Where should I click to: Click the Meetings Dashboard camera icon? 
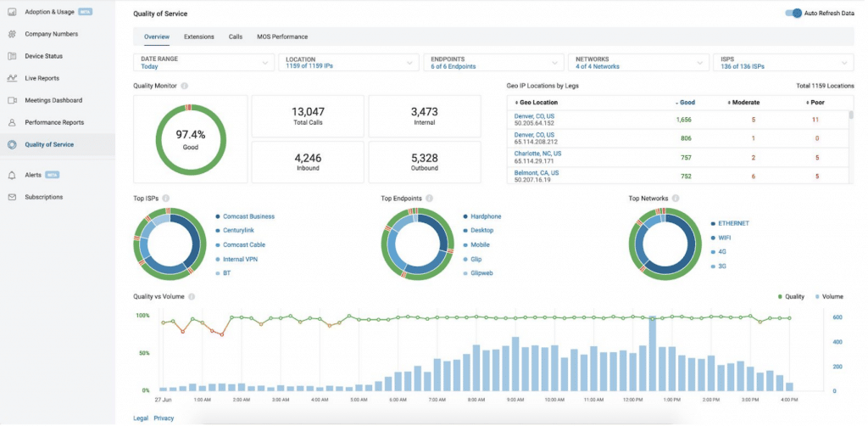[12, 100]
